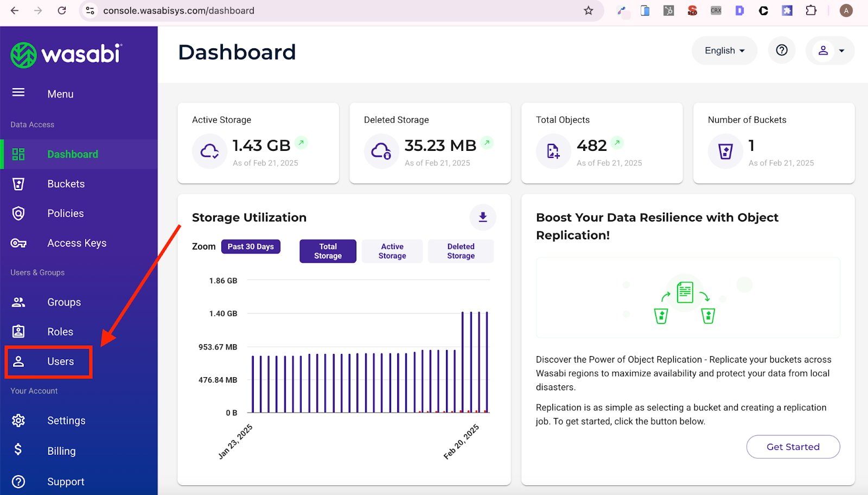The height and width of the screenshot is (495, 868).
Task: Click the Wasabi logo
Action: pyautogui.click(x=66, y=55)
